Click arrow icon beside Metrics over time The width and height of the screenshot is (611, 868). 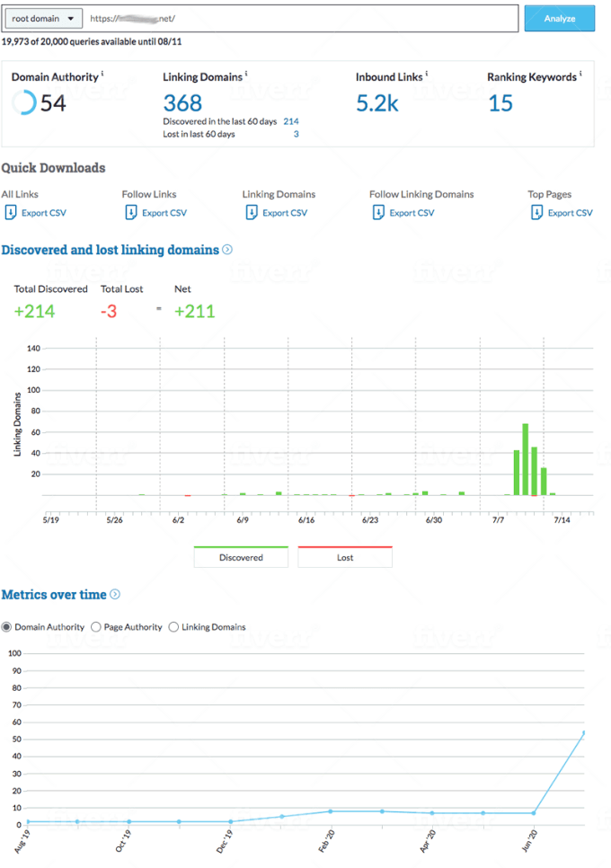(x=115, y=594)
